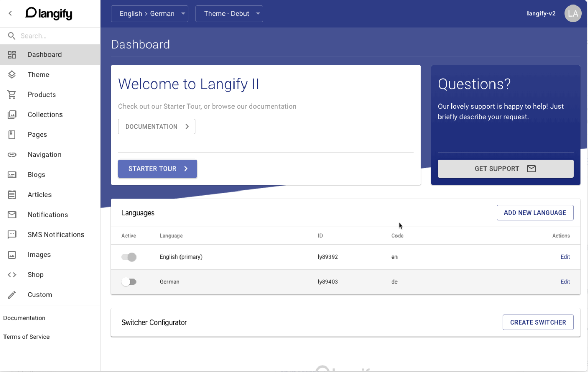Image resolution: width=588 pixels, height=372 pixels.
Task: Click the SMS Notifications chat icon
Action: (x=12, y=235)
